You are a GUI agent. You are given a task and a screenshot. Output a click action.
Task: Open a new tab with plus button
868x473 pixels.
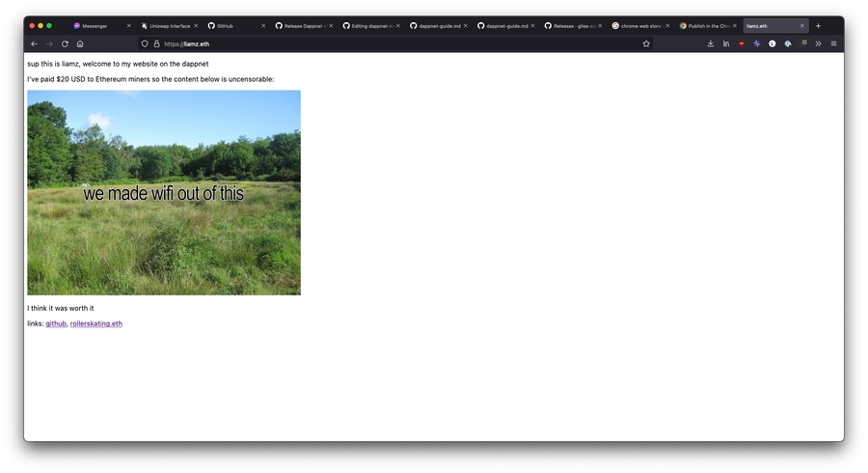[x=818, y=26]
